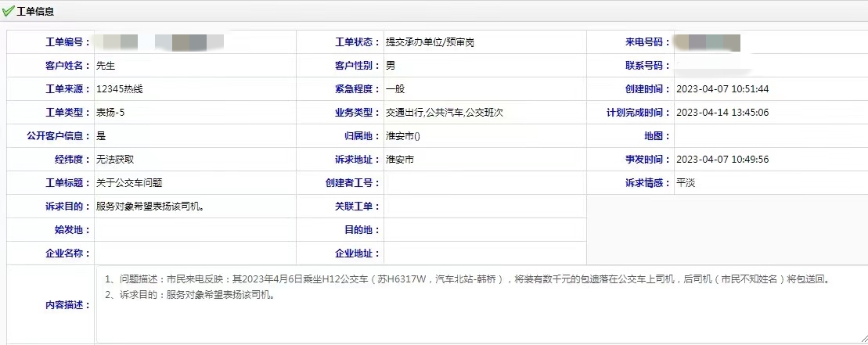Click the 来电号码 label
This screenshot has height=345, width=868.
[647, 42]
